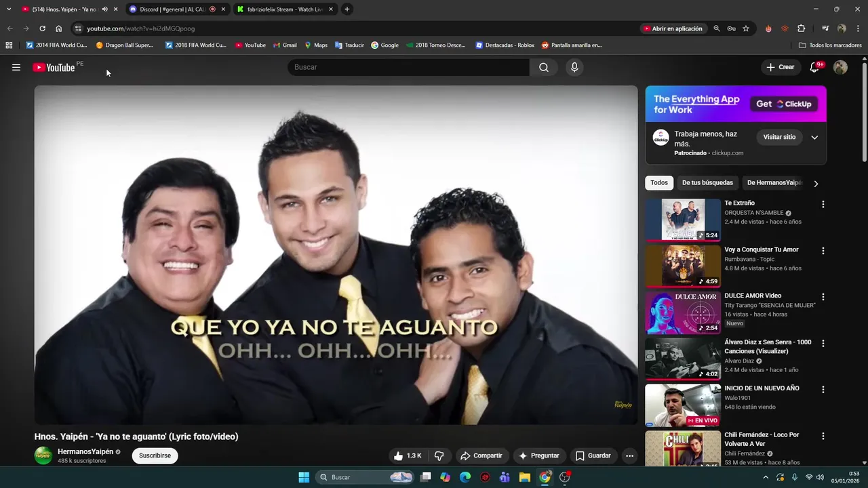
Task: Share the video with Compartir
Action: [x=481, y=455]
